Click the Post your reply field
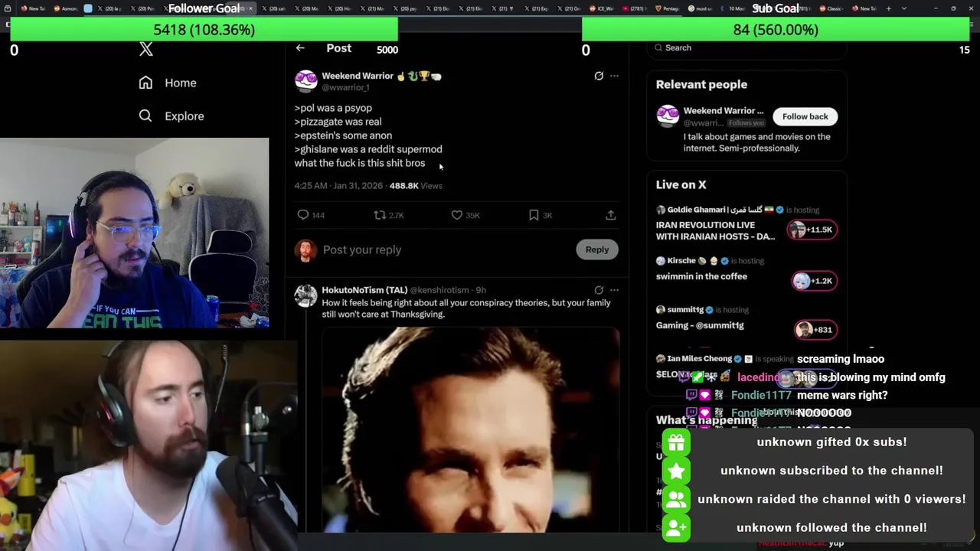Image resolution: width=980 pixels, height=551 pixels. [444, 249]
